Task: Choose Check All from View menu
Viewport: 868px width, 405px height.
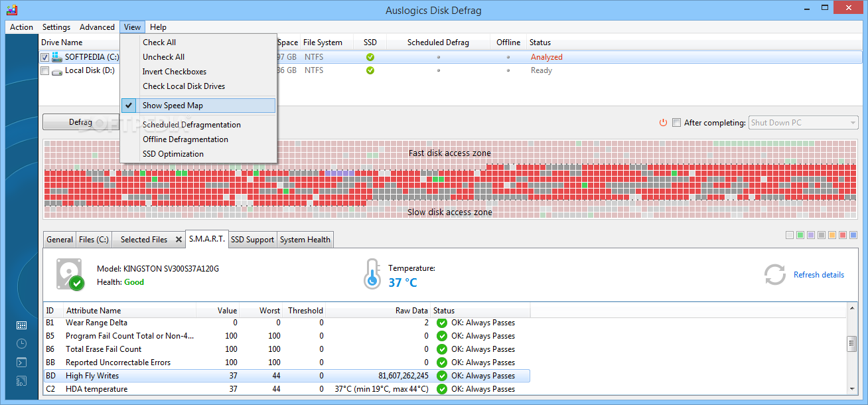Action: click(198, 42)
